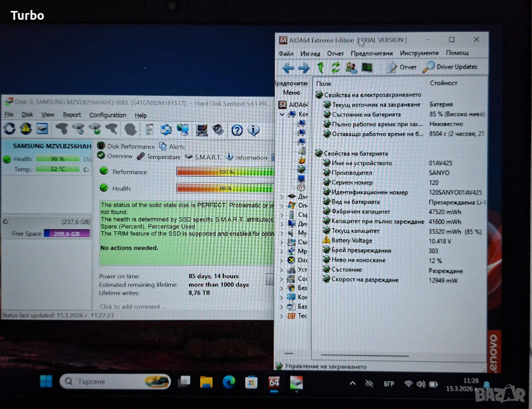Click the AIDA64 refresh icon
The width and height of the screenshot is (532, 409).
point(336,68)
